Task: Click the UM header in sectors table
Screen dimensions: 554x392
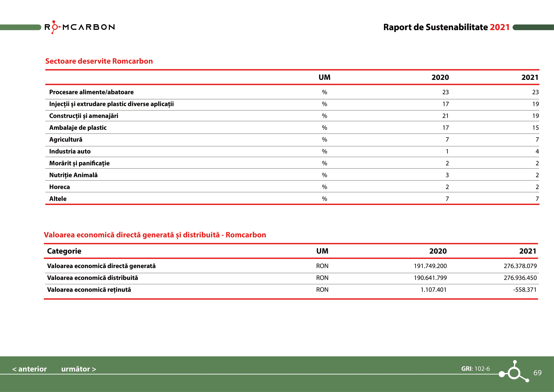Action: [324, 77]
